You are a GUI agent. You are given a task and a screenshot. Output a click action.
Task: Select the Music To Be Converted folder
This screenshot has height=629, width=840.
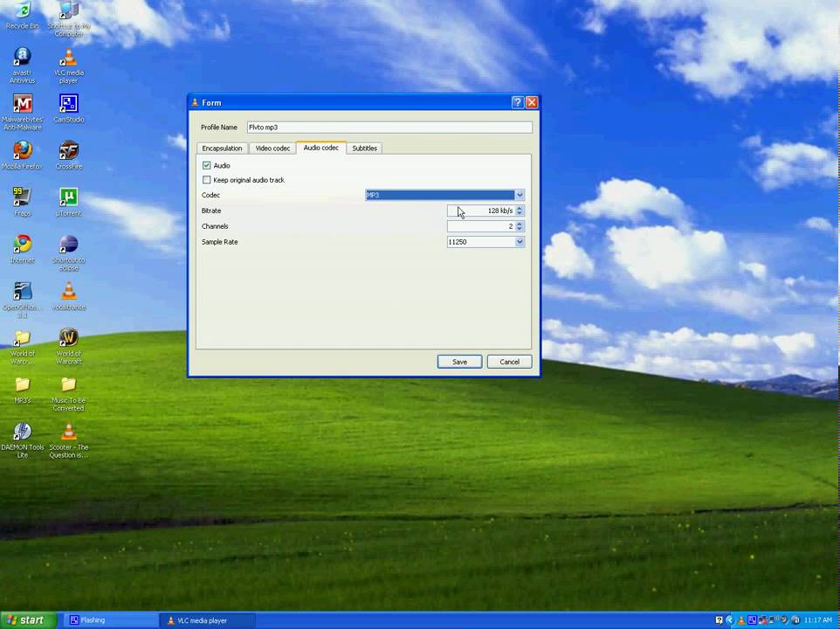point(69,394)
